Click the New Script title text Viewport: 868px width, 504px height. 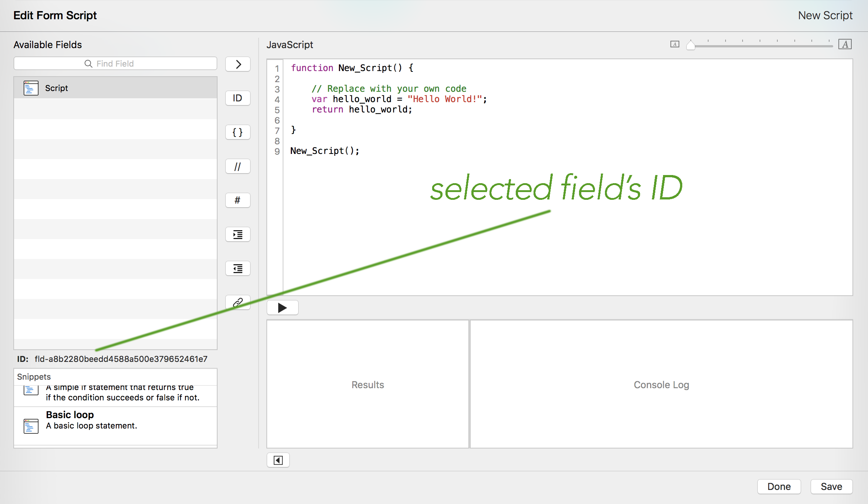[x=825, y=15]
